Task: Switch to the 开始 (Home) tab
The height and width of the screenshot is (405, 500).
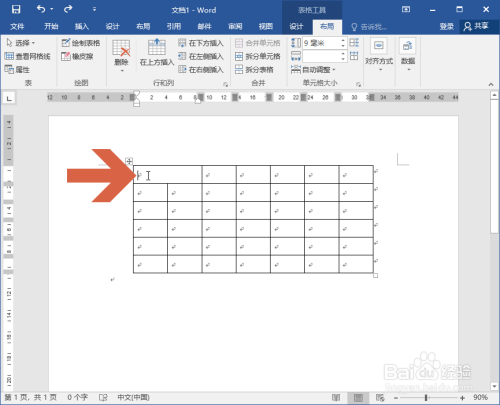Action: point(51,26)
